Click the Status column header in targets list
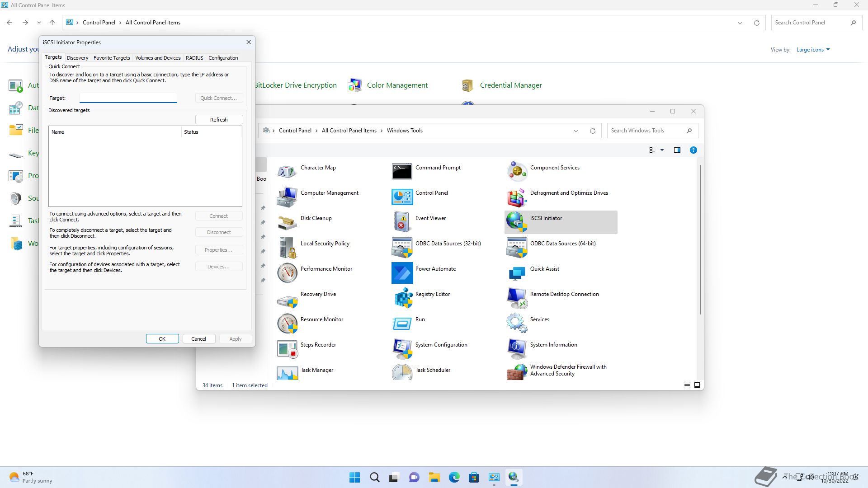868x488 pixels. click(212, 132)
